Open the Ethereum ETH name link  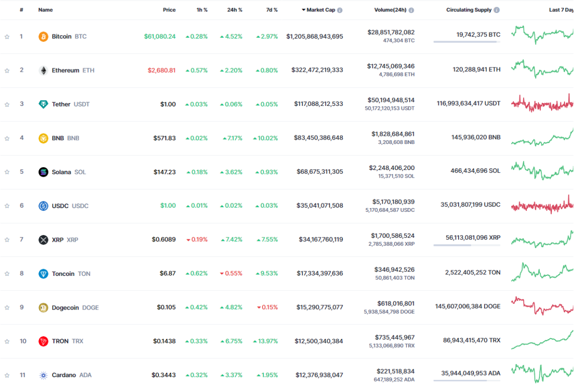73,70
